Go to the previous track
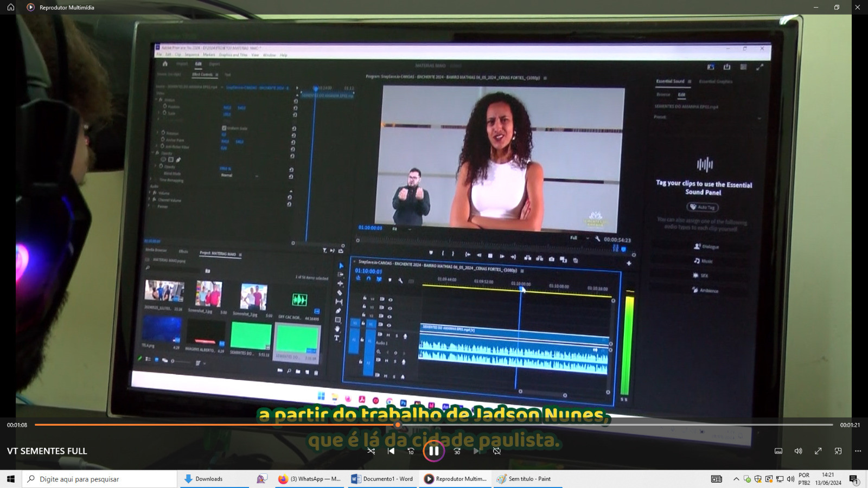 [x=391, y=451]
